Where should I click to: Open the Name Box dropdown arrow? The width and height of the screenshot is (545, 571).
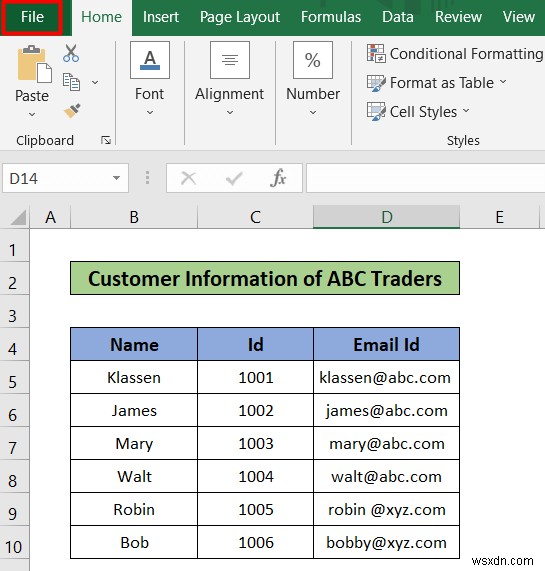pyautogui.click(x=116, y=178)
